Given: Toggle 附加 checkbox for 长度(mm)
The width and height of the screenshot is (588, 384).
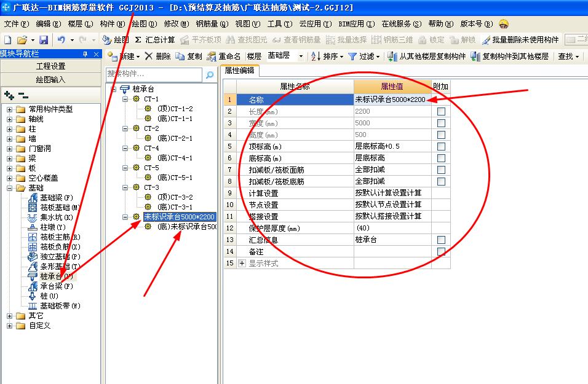Looking at the screenshot, I should (442, 112).
